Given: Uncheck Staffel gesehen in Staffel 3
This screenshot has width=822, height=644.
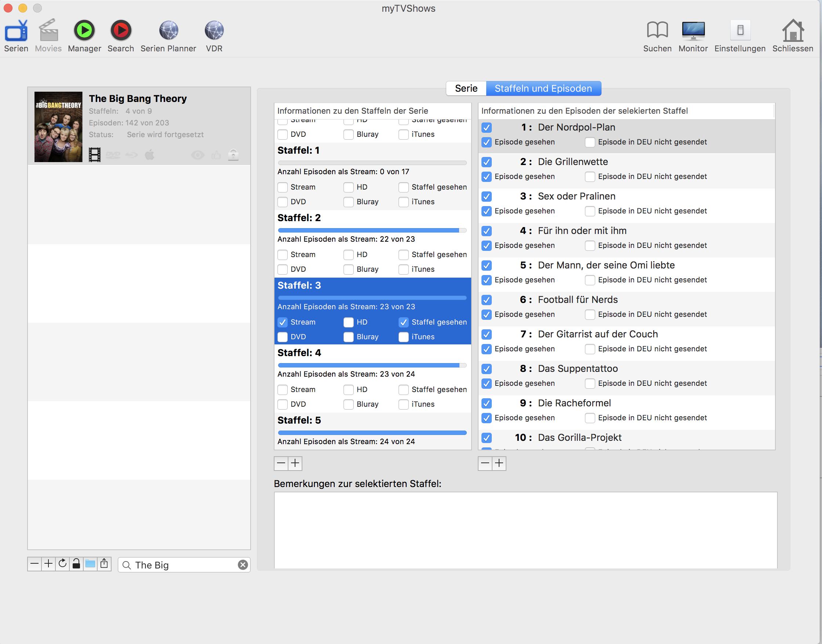Looking at the screenshot, I should click(x=404, y=322).
